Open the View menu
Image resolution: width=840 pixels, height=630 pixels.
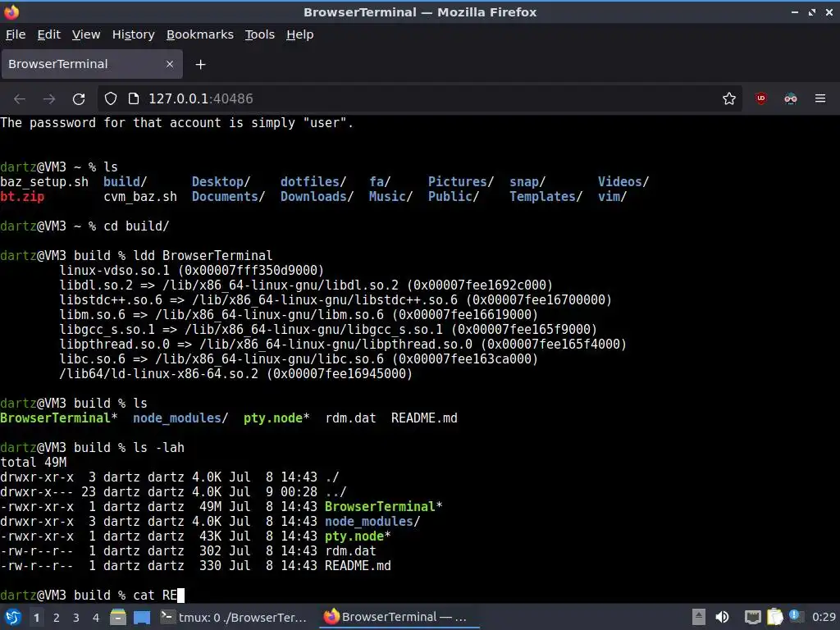(85, 34)
